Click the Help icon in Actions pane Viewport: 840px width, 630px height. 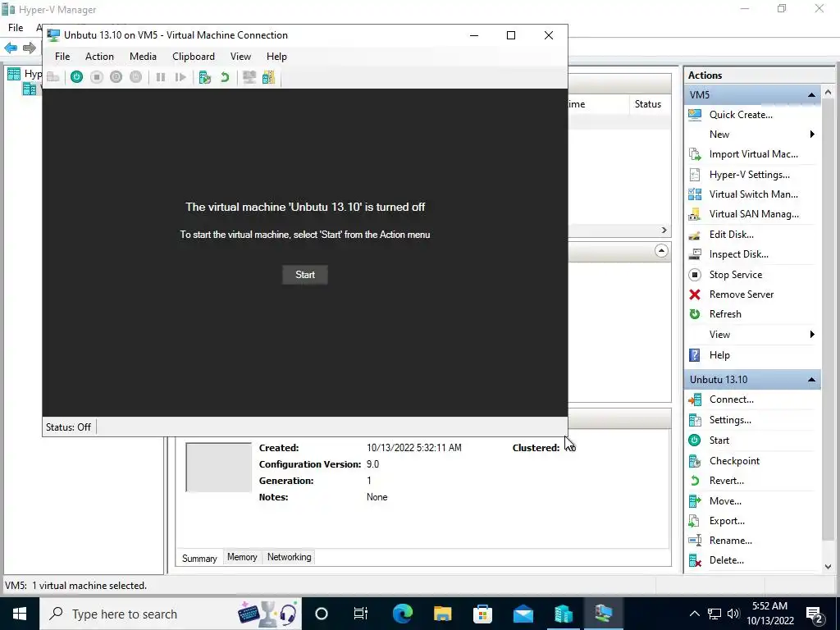point(695,355)
